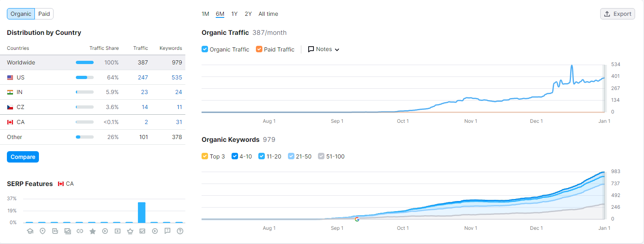Click the speech bubble question SERP icon
This screenshot has width=644, height=244.
pos(167,231)
